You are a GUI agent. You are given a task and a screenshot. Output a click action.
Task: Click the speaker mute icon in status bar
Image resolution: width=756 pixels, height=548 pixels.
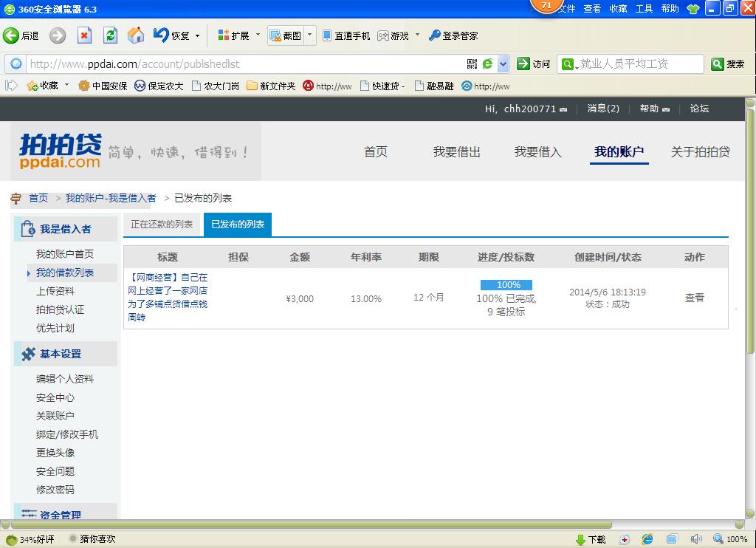(x=695, y=539)
